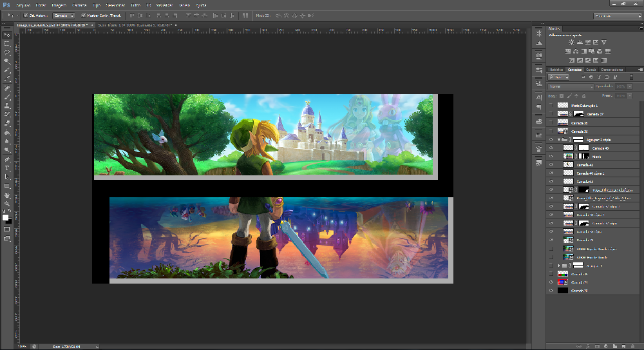Open the layer filter Tipo dropdown
The image size is (644, 350).
(558, 77)
